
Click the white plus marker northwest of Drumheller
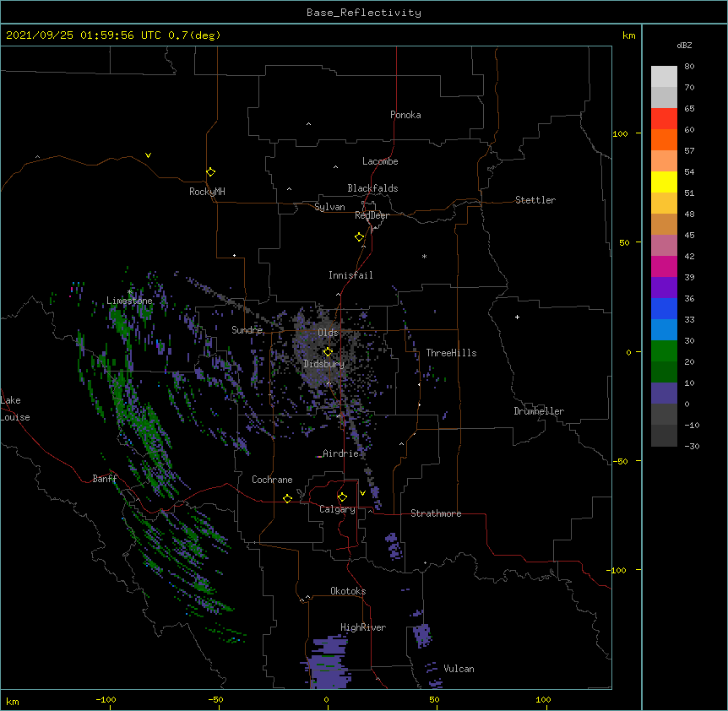[x=517, y=317]
